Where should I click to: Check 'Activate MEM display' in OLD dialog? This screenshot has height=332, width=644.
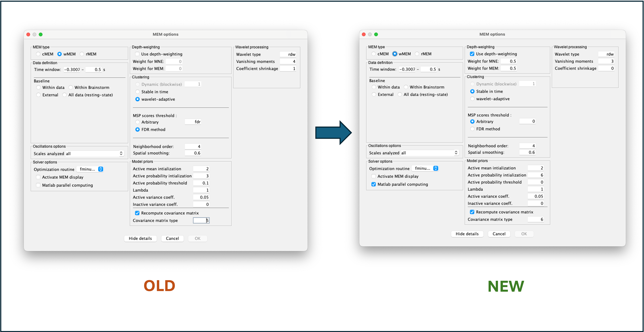click(x=38, y=177)
